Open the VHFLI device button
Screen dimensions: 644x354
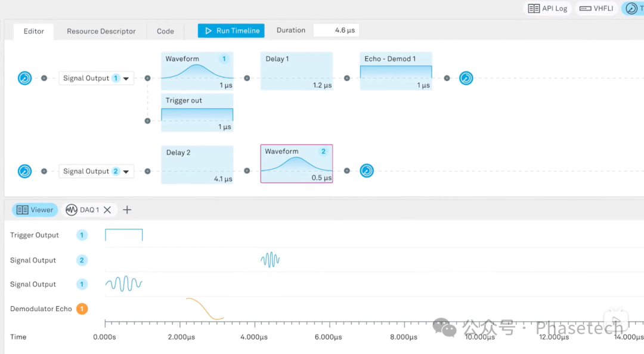596,8
